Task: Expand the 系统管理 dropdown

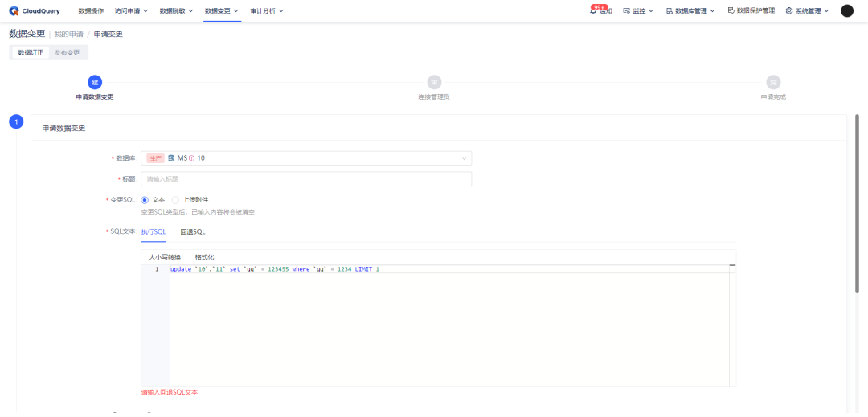Action: pos(826,11)
